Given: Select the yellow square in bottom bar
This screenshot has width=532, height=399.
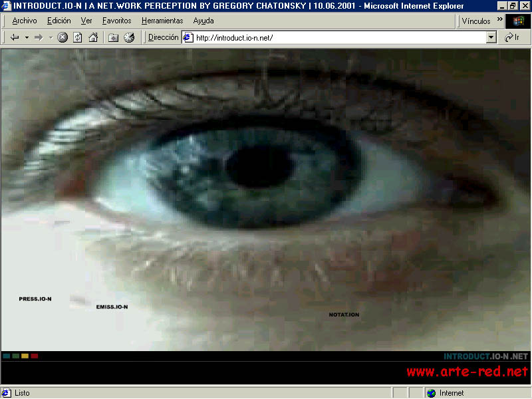Looking at the screenshot, I should click(x=25, y=356).
